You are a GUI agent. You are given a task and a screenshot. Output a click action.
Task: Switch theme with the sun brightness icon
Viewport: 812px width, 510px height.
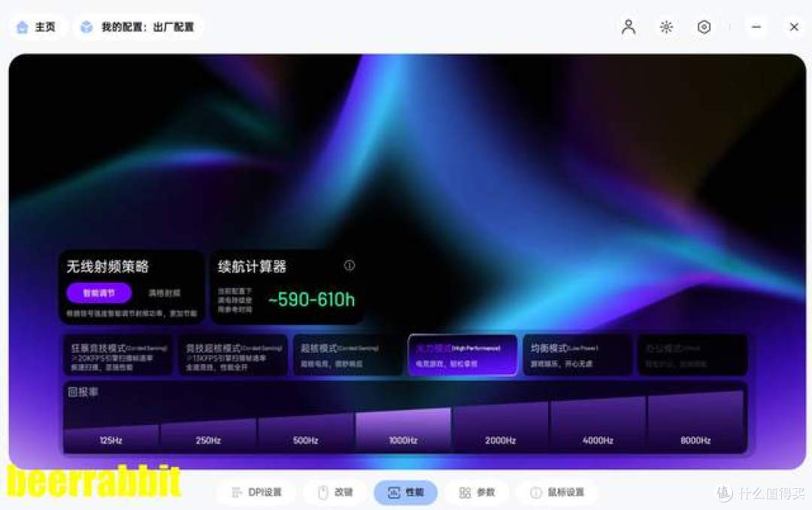click(x=666, y=27)
